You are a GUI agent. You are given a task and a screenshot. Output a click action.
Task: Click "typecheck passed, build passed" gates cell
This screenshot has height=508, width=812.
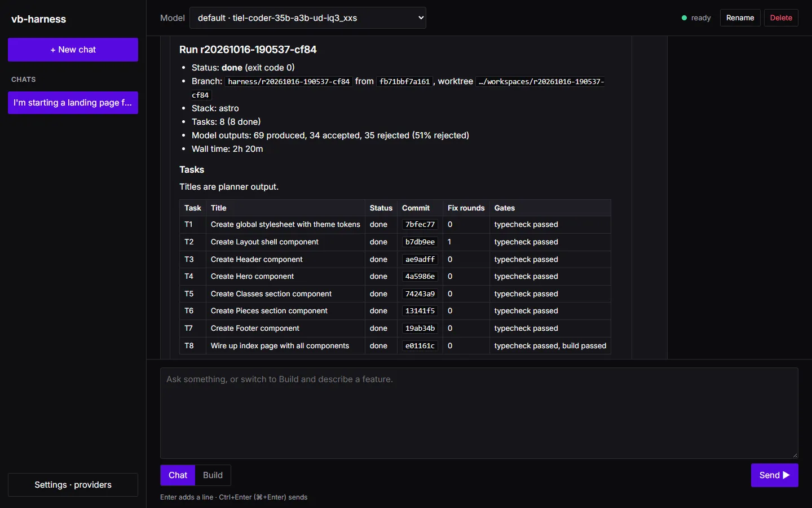550,346
